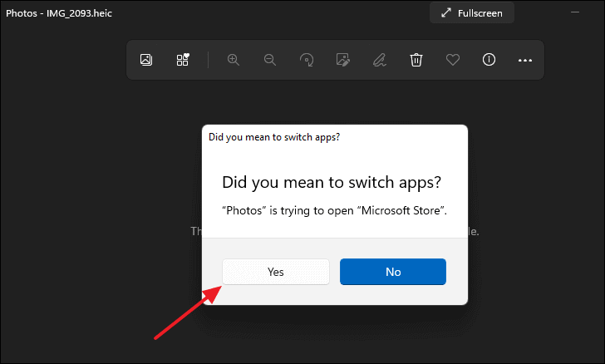Minimize the Photos window
This screenshot has width=605, height=364.
click(575, 12)
